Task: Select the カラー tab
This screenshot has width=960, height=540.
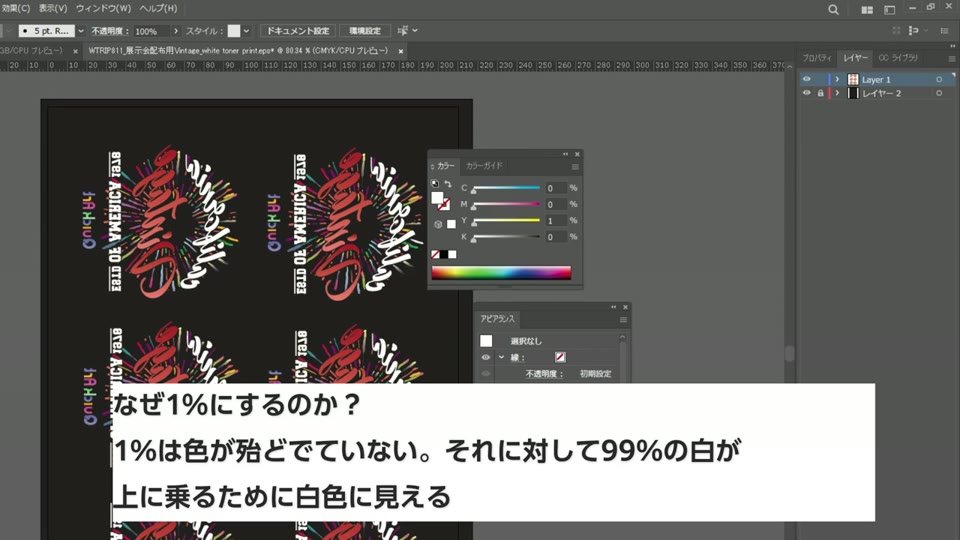Action: [x=446, y=166]
